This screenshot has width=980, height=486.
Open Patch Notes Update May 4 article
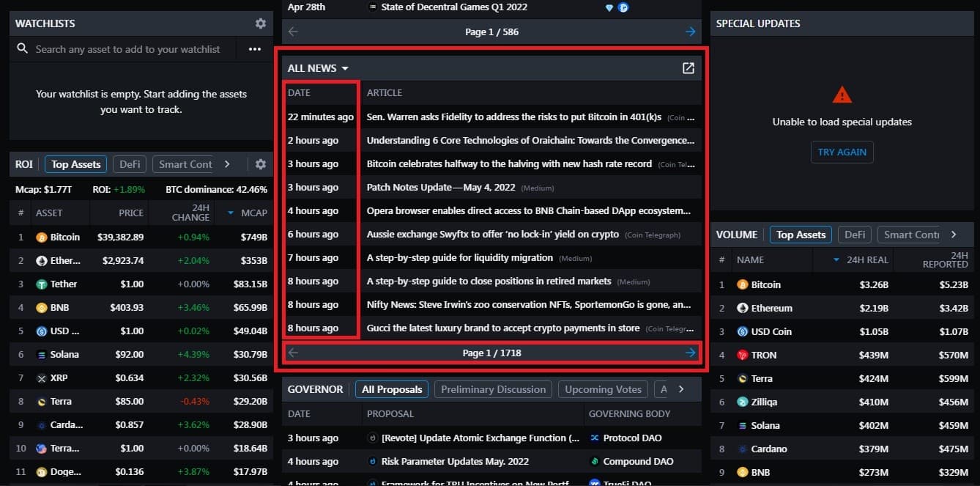tap(441, 187)
